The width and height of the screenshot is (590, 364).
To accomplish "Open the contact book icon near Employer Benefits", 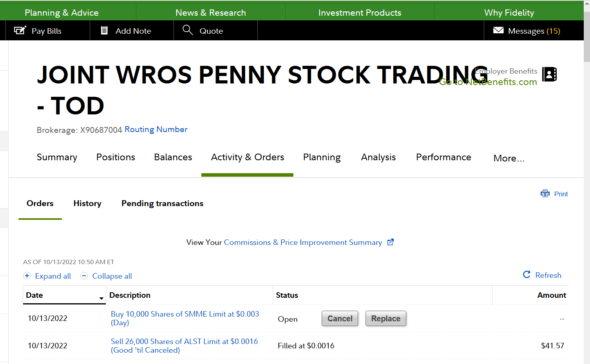I will tap(549, 74).
